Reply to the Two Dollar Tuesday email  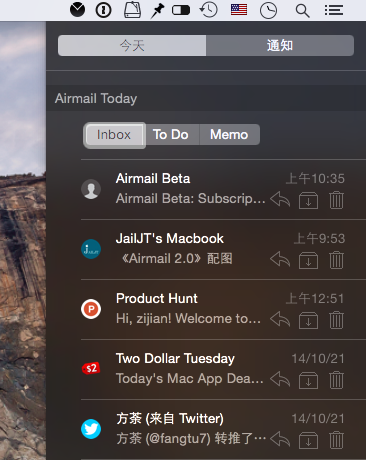(280, 380)
